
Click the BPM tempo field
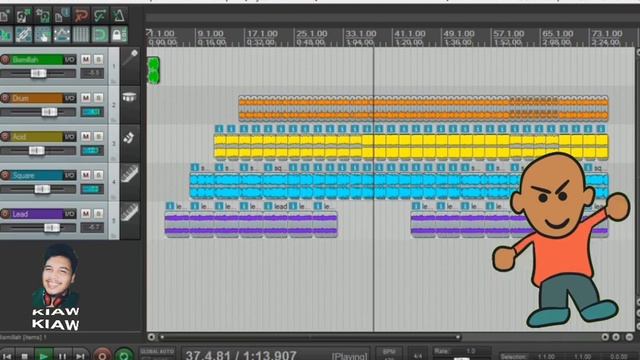point(389,354)
